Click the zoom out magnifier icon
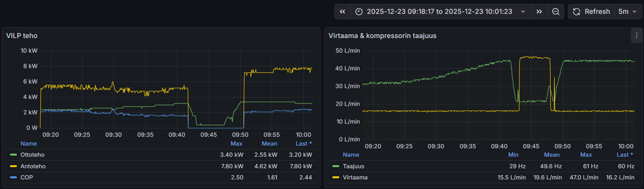644x189 pixels. 555,12
